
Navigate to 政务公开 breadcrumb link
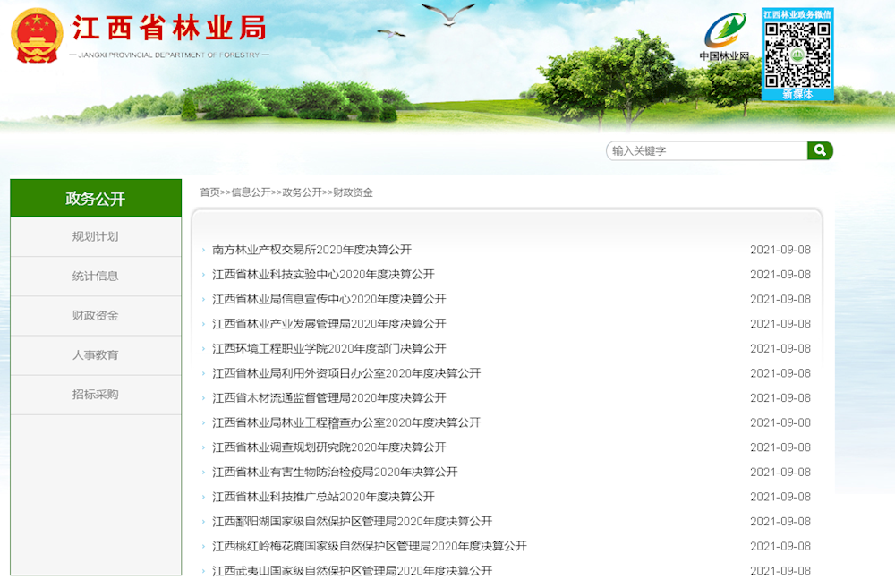pos(303,192)
